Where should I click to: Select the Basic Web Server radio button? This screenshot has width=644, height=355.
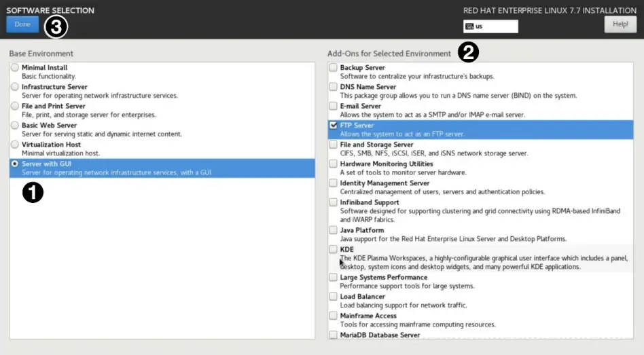[15, 125]
